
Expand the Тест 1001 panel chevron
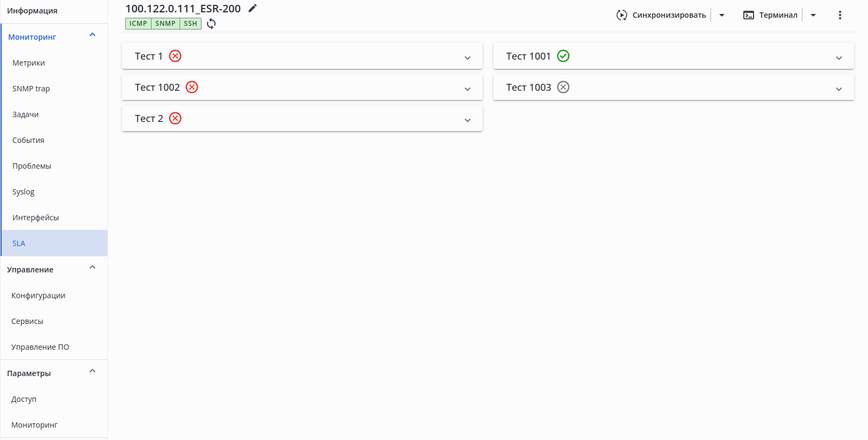839,58
